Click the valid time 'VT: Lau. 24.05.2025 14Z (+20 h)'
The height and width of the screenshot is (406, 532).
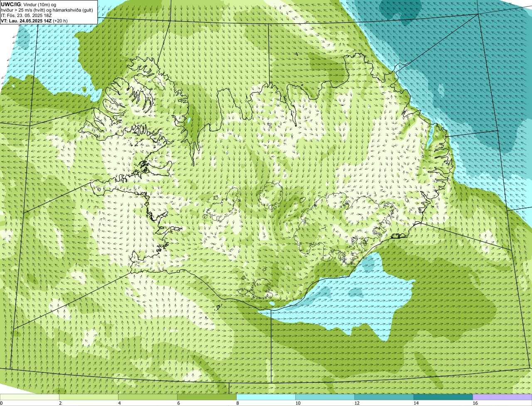click(x=34, y=21)
